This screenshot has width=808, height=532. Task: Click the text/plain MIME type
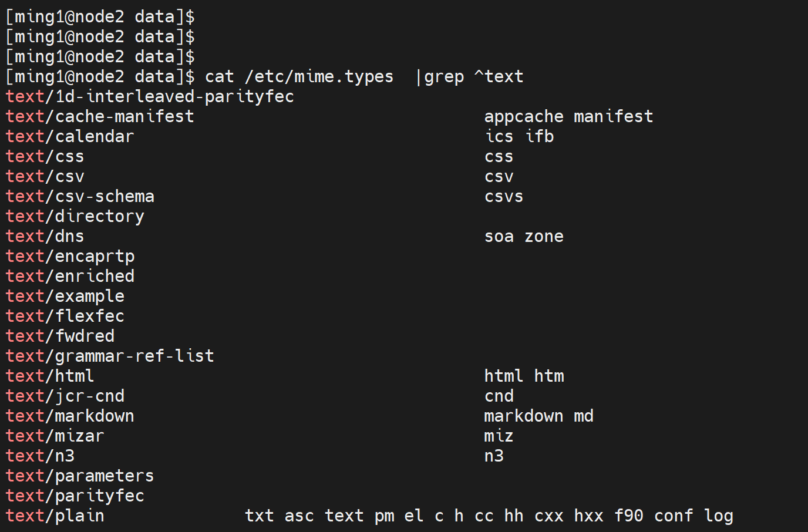(x=55, y=516)
